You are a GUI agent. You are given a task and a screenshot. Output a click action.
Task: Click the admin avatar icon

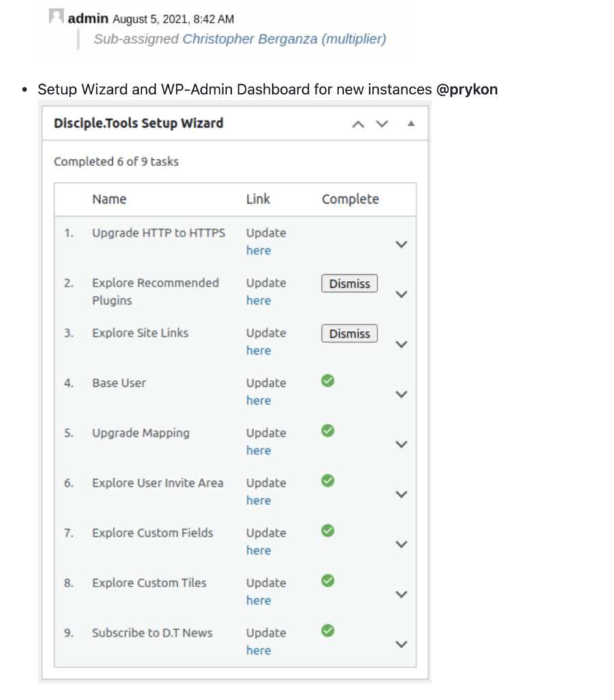(56, 16)
